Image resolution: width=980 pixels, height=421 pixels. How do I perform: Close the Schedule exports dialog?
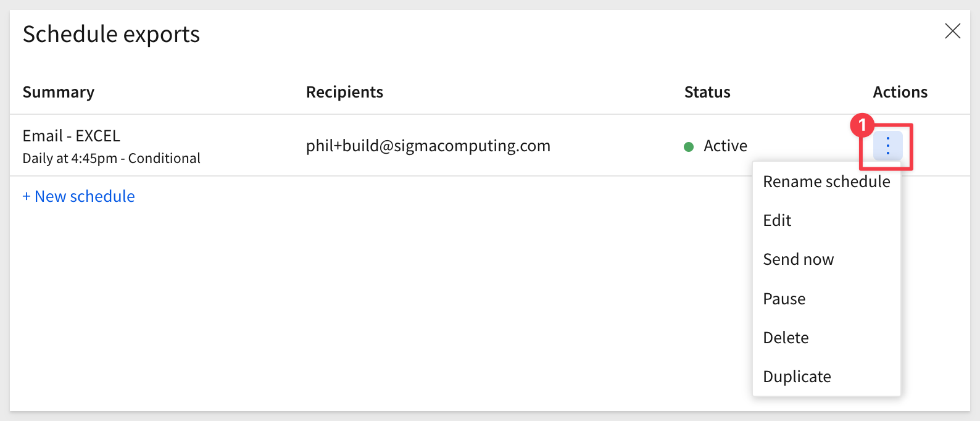[x=952, y=31]
